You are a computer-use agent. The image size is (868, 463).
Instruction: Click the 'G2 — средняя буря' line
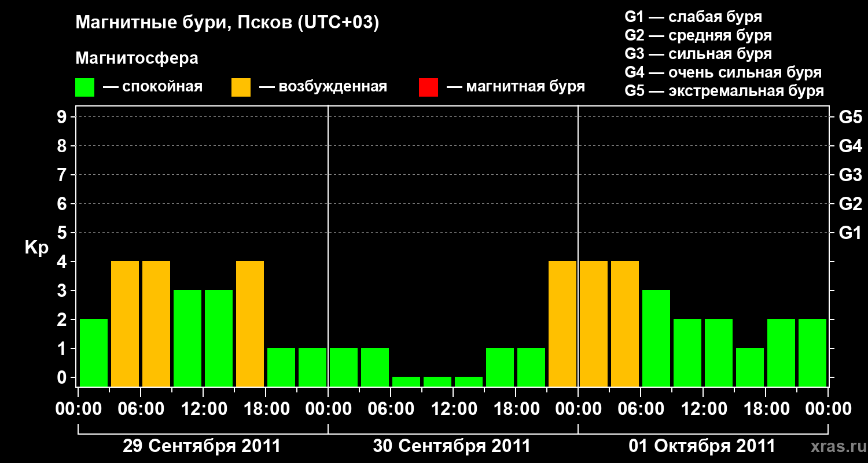tap(698, 35)
